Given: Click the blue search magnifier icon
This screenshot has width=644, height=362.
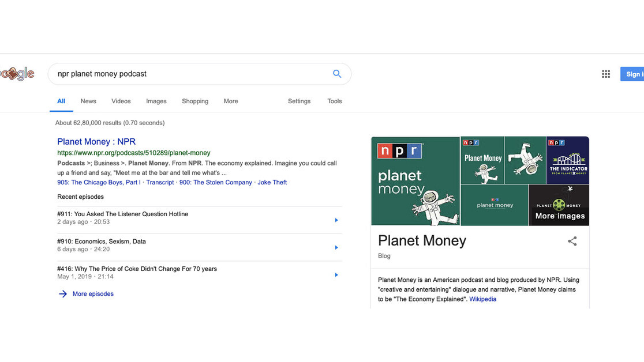Looking at the screenshot, I should [337, 74].
